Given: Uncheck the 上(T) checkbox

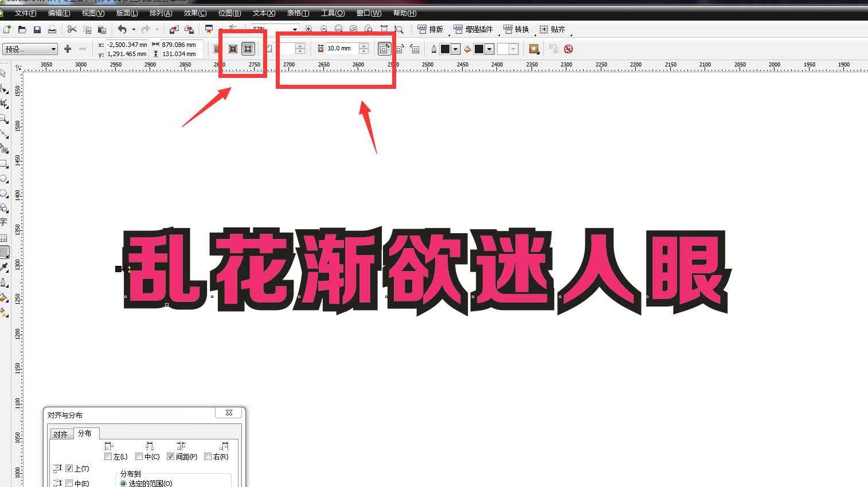Looking at the screenshot, I should tap(69, 468).
